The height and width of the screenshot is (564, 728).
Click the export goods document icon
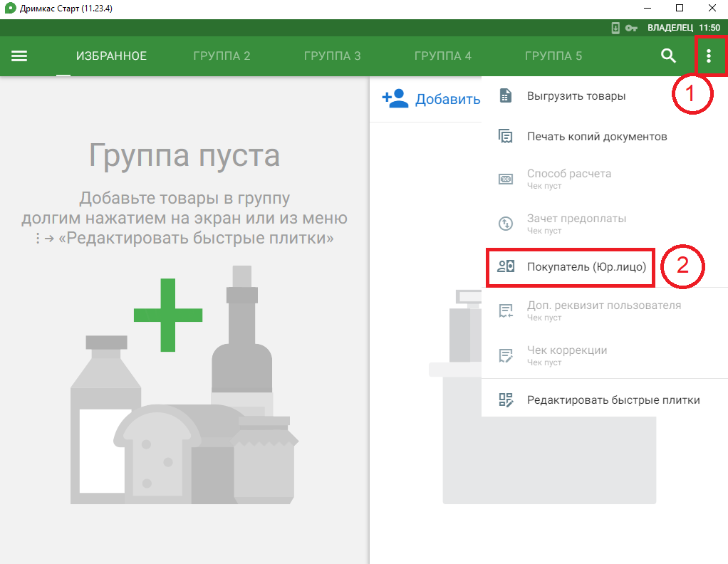click(x=506, y=96)
